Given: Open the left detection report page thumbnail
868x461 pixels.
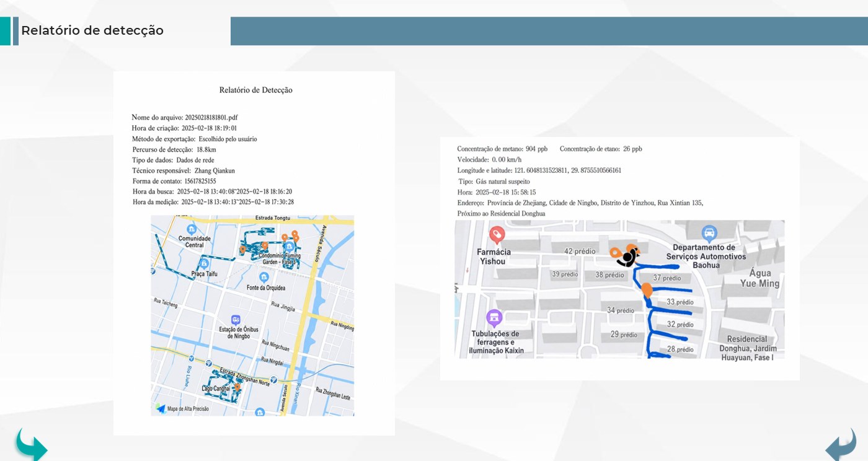Looking at the screenshot, I should point(254,253).
